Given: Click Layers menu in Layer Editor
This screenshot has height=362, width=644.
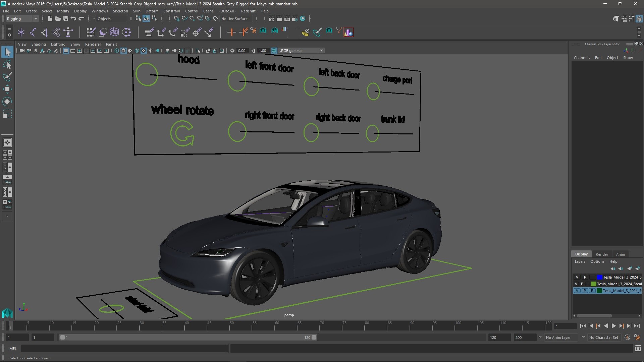Looking at the screenshot, I should [x=580, y=261].
